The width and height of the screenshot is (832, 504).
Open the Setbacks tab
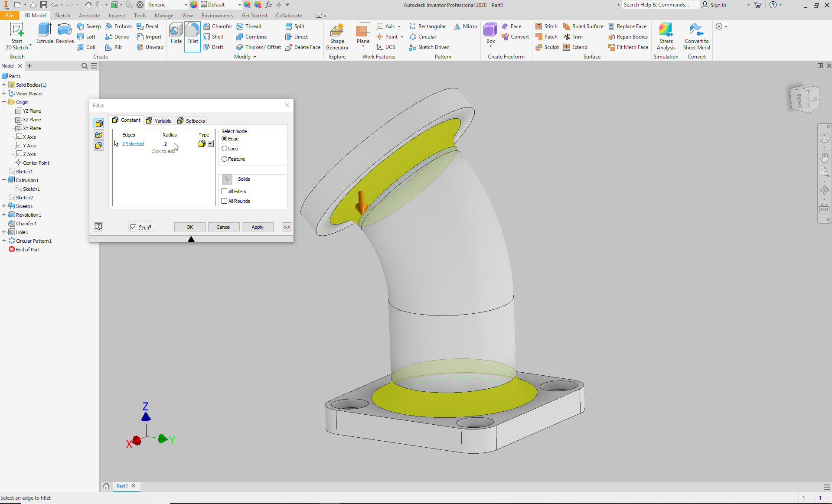tap(191, 121)
